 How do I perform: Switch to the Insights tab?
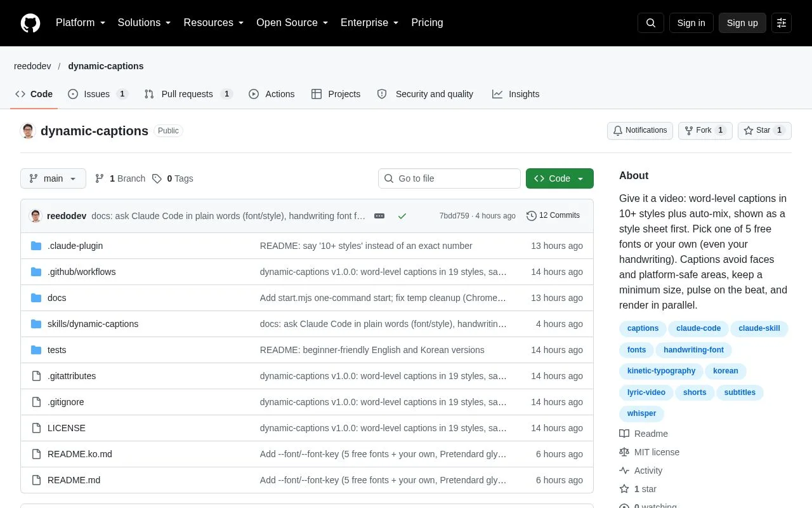[x=516, y=94]
